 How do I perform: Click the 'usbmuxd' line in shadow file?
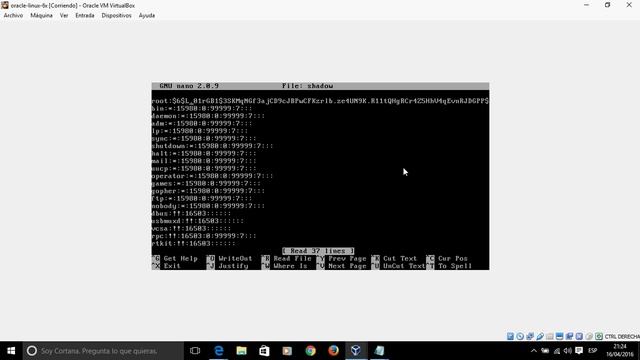pyautogui.click(x=198, y=221)
